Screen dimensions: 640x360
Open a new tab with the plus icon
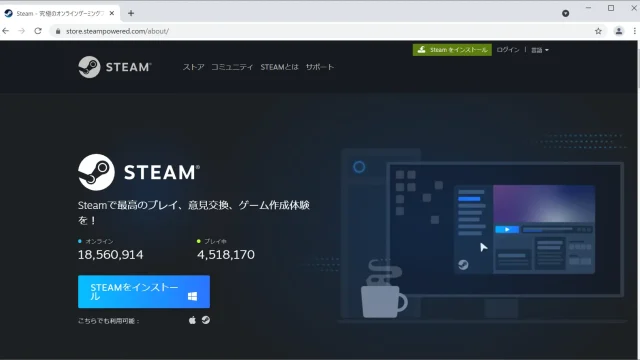131,13
